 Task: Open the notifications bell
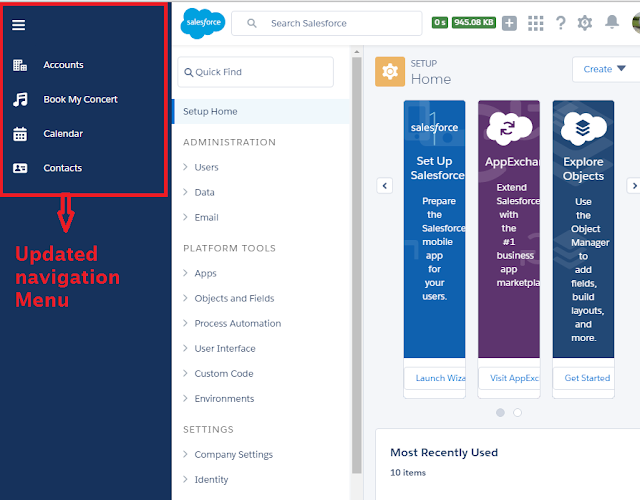point(611,22)
